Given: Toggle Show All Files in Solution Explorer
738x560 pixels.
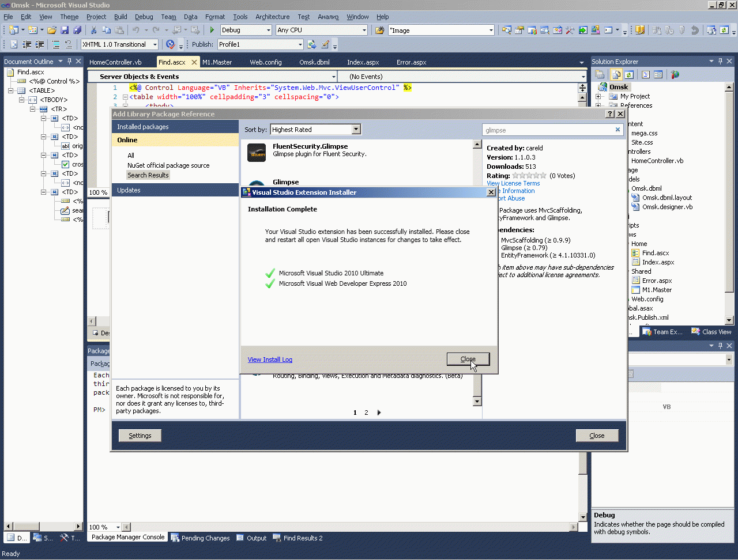Looking at the screenshot, I should [616, 74].
